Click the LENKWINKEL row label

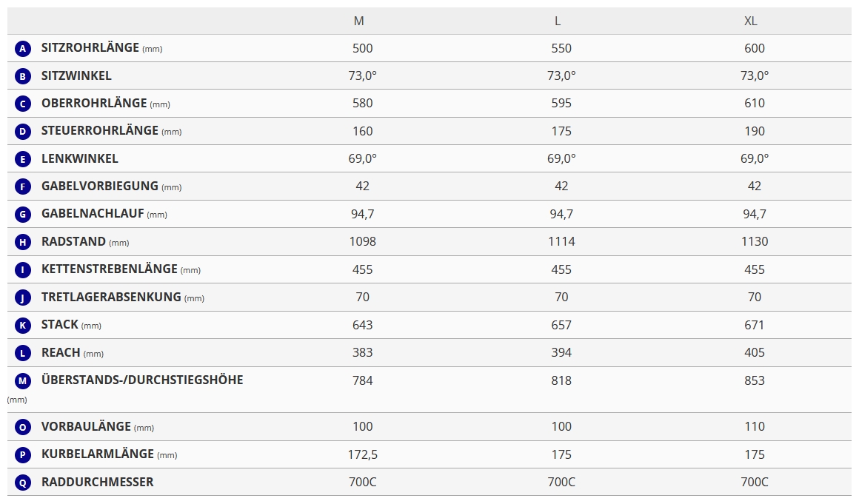tap(80, 158)
